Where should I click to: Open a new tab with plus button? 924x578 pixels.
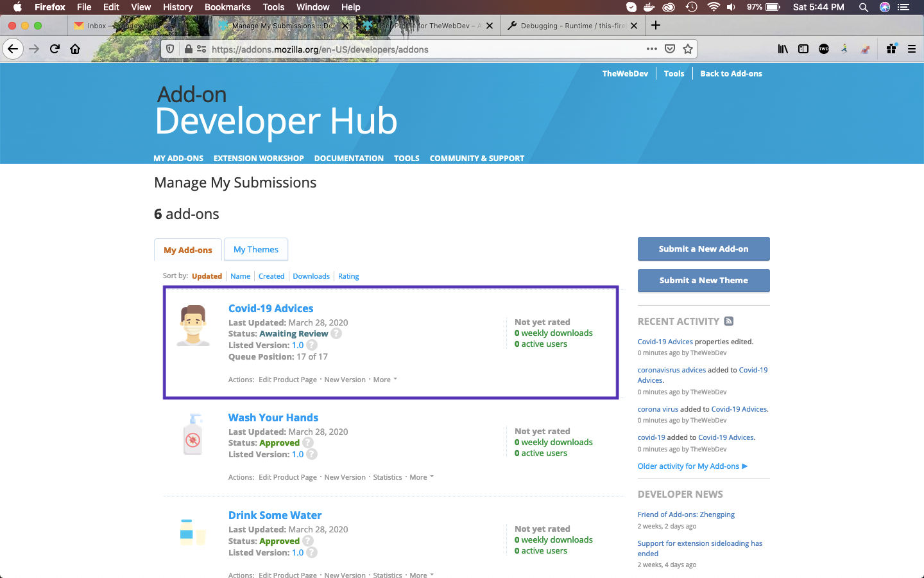655,26
